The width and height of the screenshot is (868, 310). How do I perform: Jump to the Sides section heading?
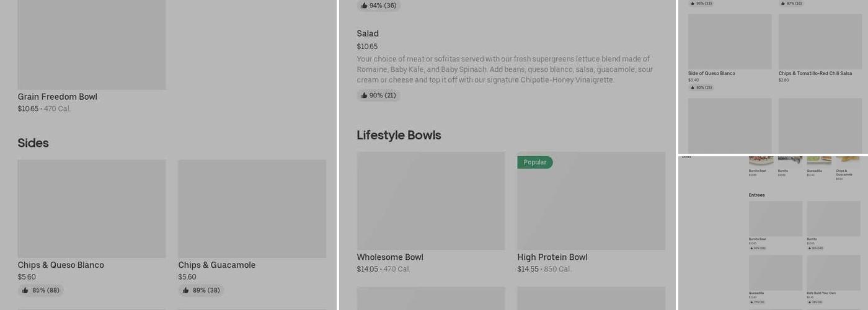pos(33,143)
